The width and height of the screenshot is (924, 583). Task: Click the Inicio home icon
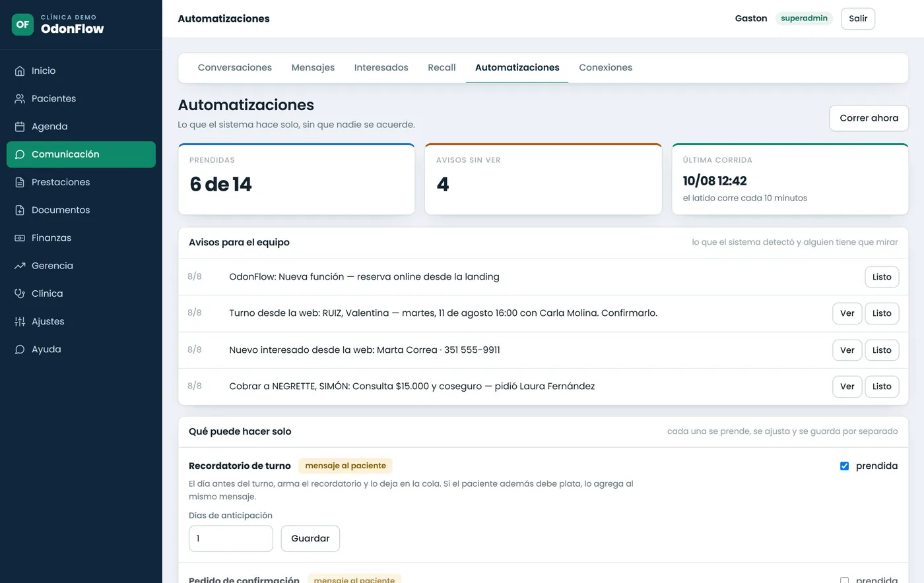[x=20, y=71]
